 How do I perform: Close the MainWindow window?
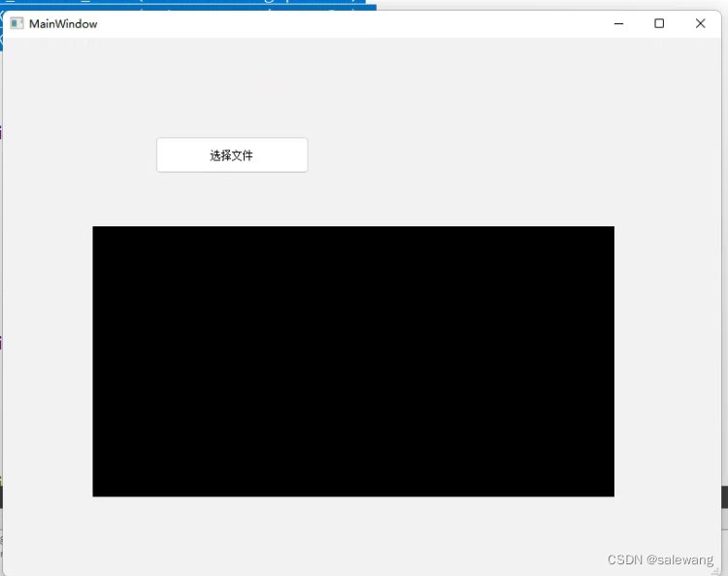tap(700, 23)
